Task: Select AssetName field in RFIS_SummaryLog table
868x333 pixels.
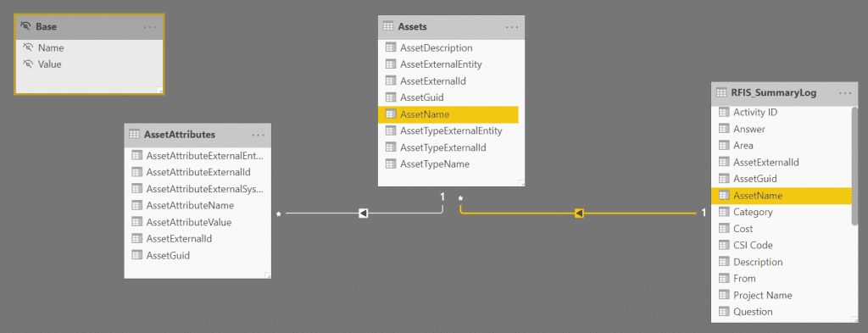Action: (781, 195)
